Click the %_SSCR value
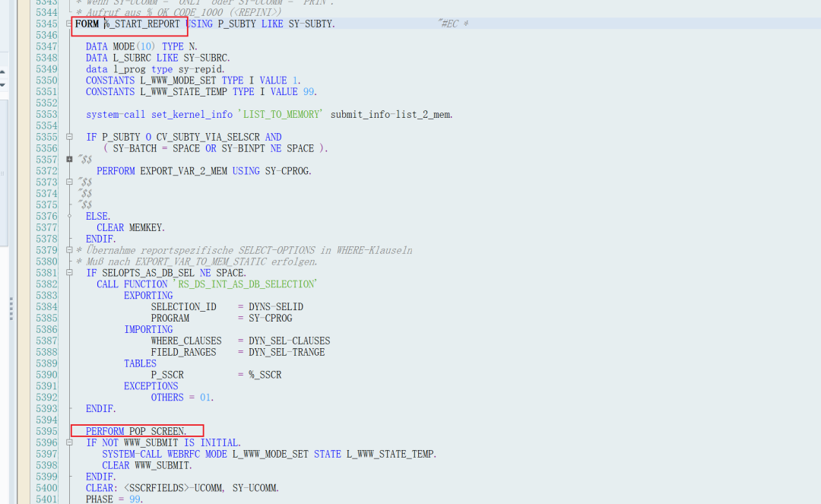Viewport: 821px width, 504px height. [265, 375]
